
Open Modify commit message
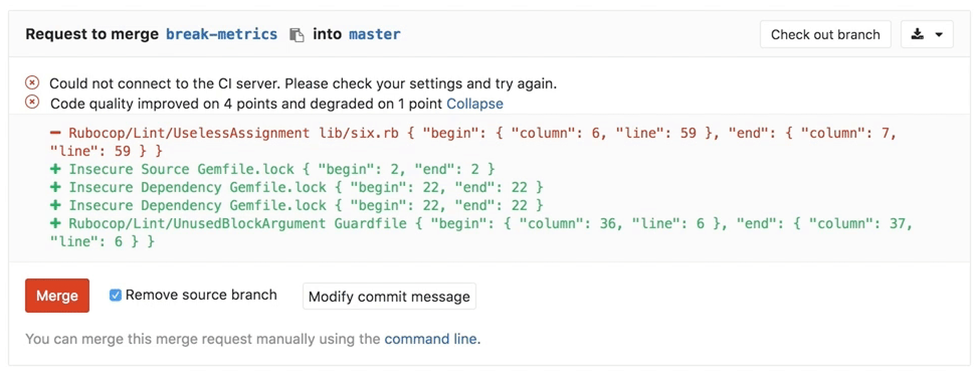coord(389,296)
